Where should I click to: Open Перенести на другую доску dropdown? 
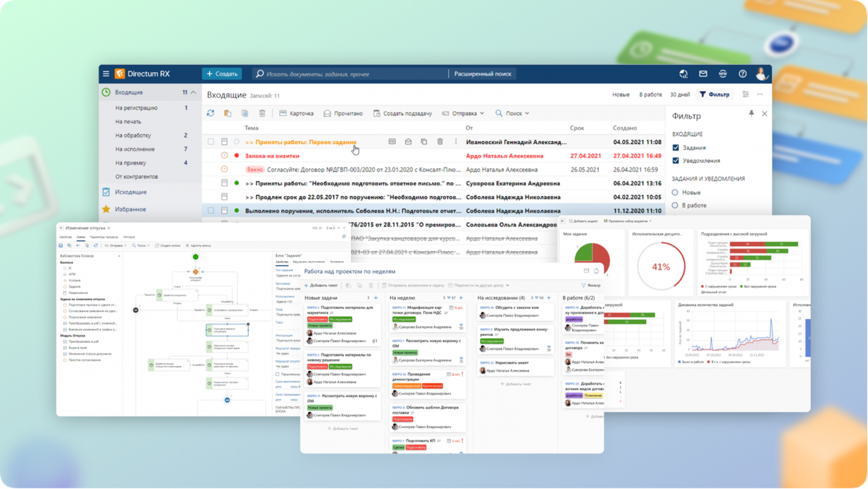[x=479, y=285]
